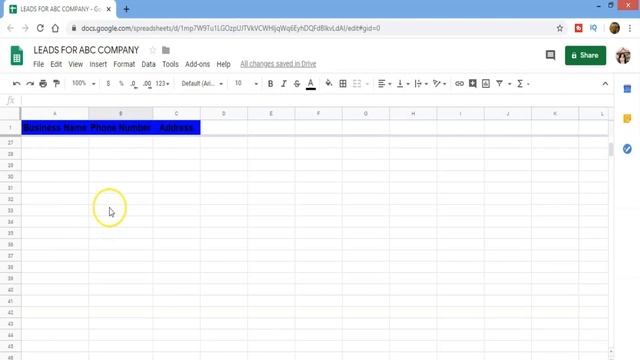
Task: Open Google account avatar
Action: 623,56
